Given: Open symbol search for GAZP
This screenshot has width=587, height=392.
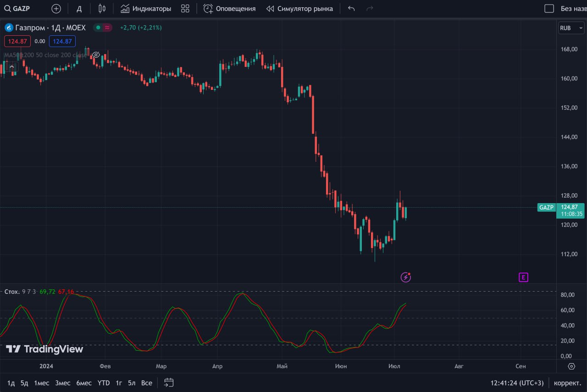Looking at the screenshot, I should point(17,8).
